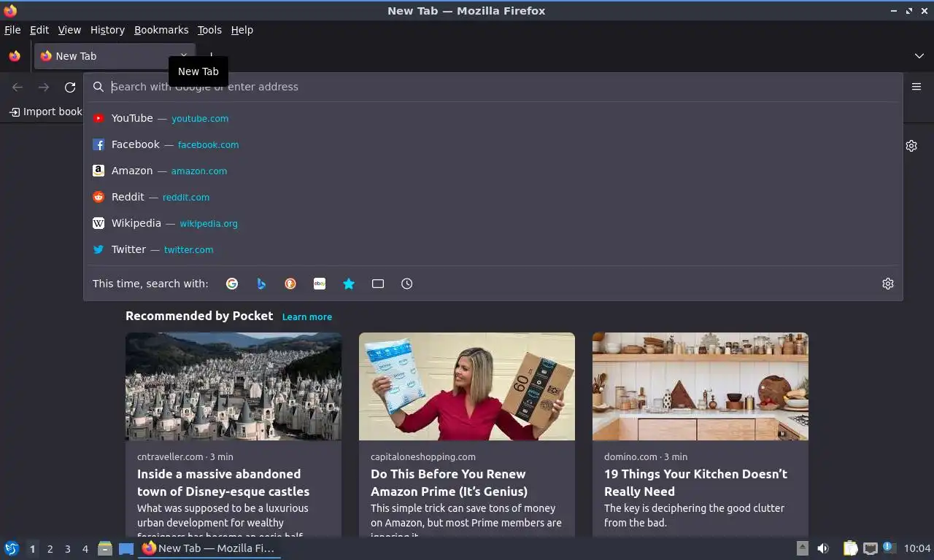Choose the Wikipedia suggestion
934x560 pixels.
tap(493, 223)
